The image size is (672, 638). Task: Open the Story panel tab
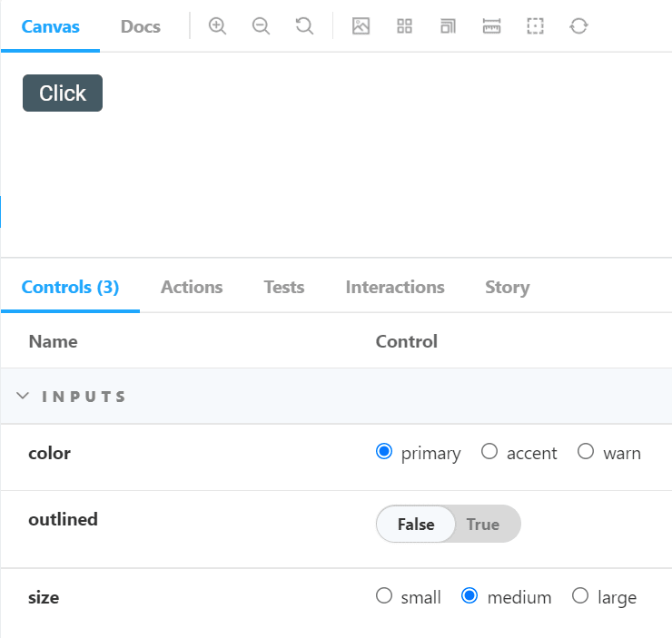pyautogui.click(x=508, y=287)
